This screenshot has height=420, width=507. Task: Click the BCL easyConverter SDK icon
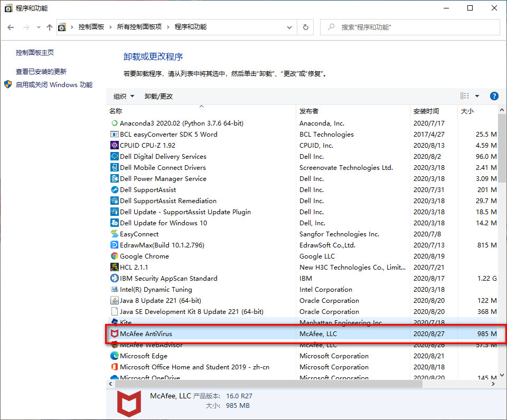114,134
